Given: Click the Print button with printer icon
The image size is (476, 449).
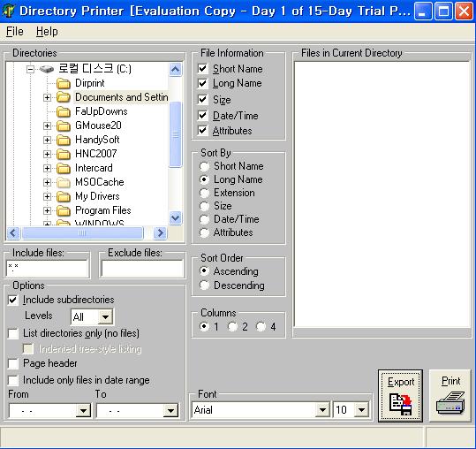Looking at the screenshot, I should [450, 396].
